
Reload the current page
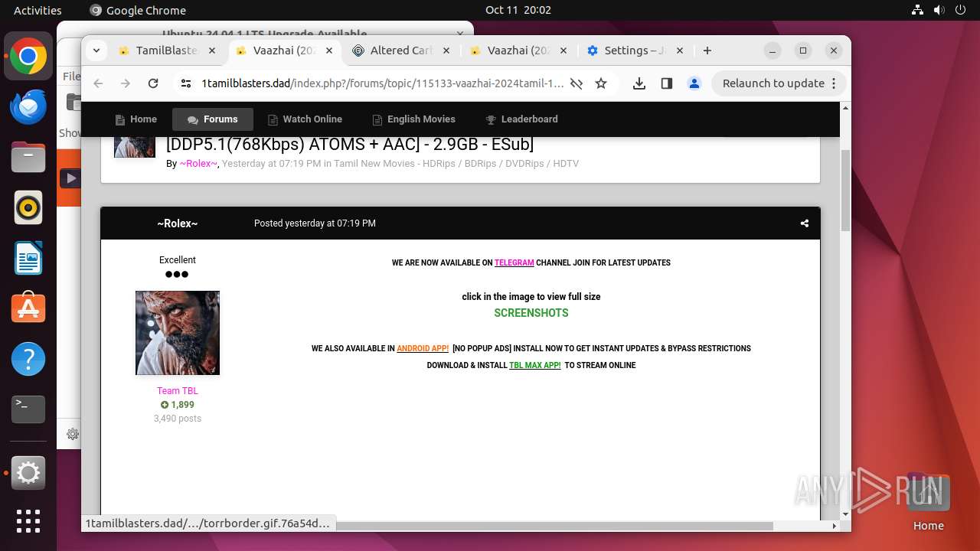click(153, 83)
